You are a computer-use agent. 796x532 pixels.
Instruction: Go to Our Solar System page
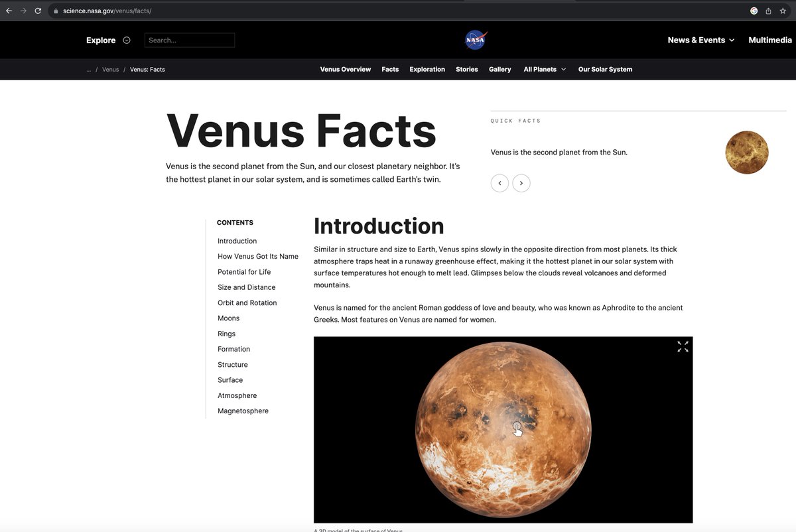(605, 70)
